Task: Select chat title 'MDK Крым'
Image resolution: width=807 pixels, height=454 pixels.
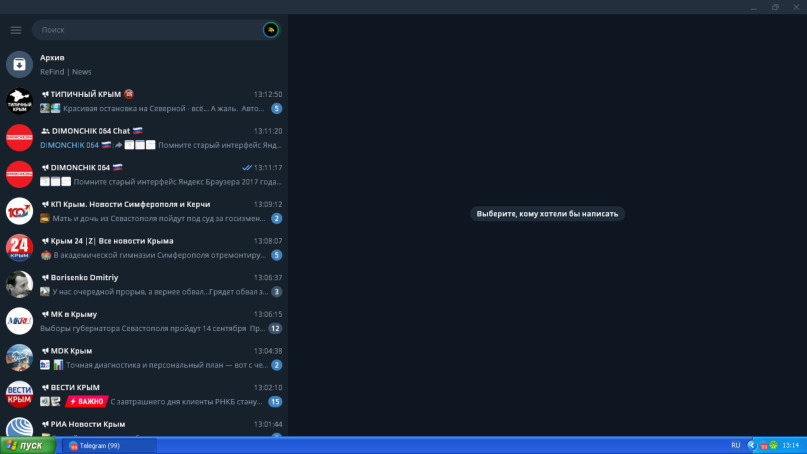Action: coord(71,351)
